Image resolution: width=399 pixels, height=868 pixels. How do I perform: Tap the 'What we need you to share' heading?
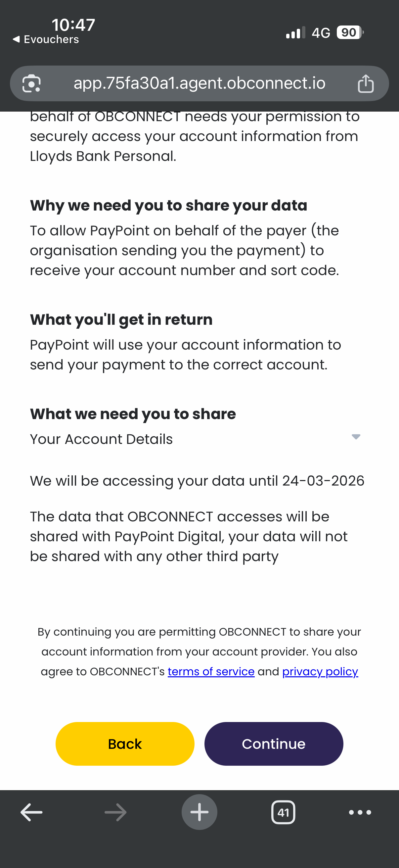point(133,414)
